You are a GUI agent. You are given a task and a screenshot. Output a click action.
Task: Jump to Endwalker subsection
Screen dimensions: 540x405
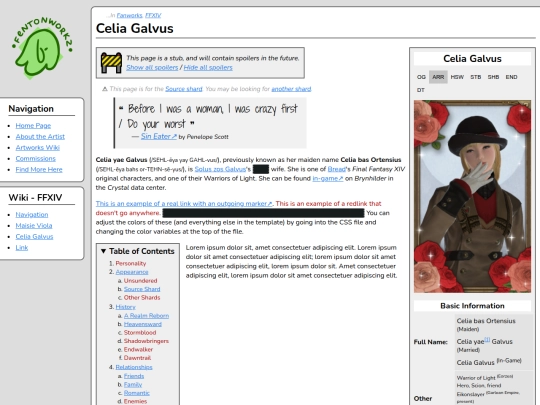click(138, 350)
